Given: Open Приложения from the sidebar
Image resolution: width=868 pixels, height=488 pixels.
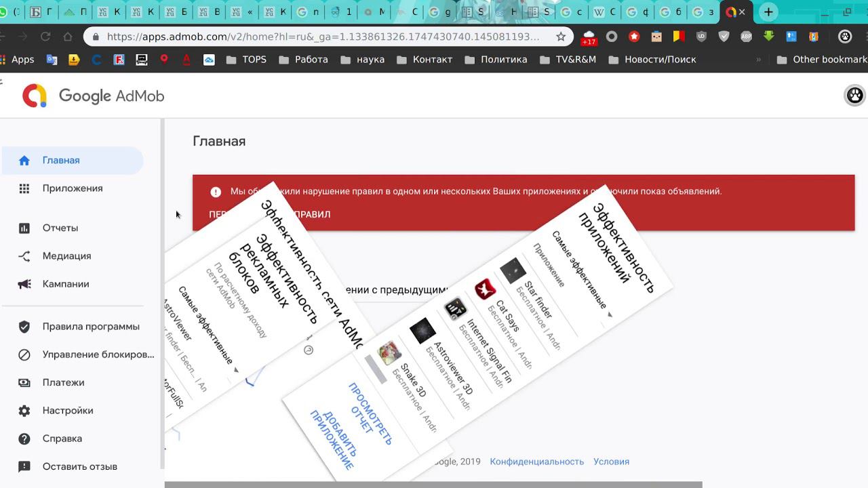Looking at the screenshot, I should (71, 188).
